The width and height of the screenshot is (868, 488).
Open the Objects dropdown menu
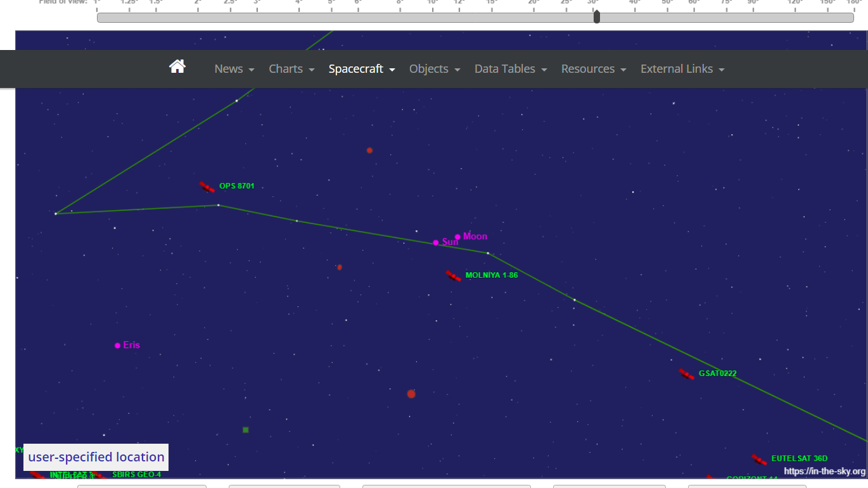tap(435, 69)
